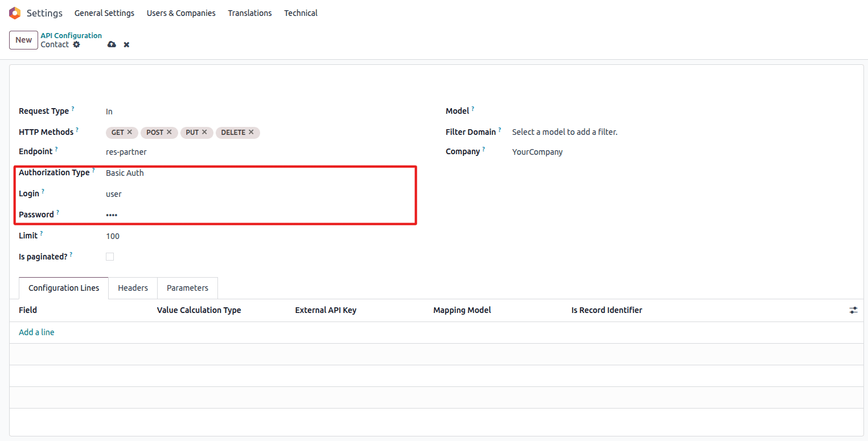The width and height of the screenshot is (868, 441).
Task: Click the Endpoint input field
Action: [256, 152]
